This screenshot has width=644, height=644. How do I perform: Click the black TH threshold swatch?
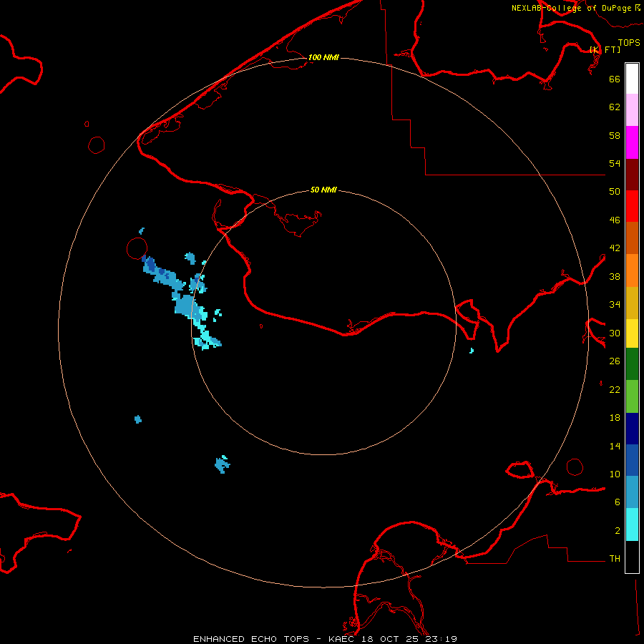click(x=632, y=557)
